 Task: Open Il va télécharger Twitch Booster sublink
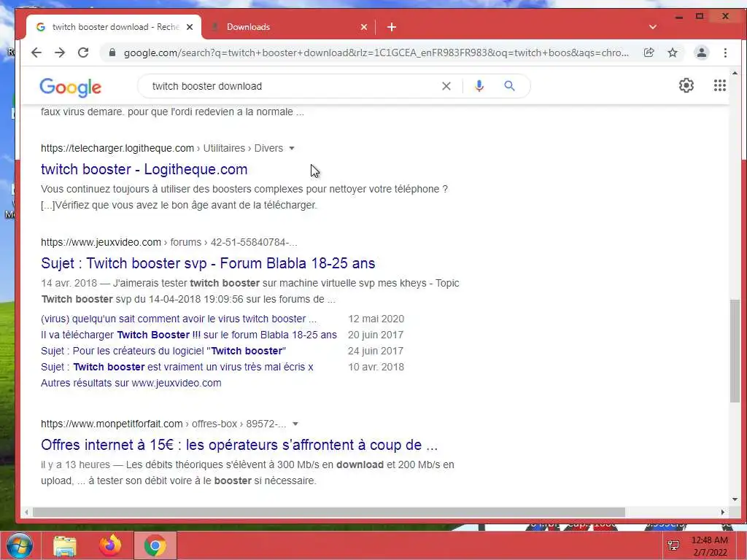coord(189,335)
